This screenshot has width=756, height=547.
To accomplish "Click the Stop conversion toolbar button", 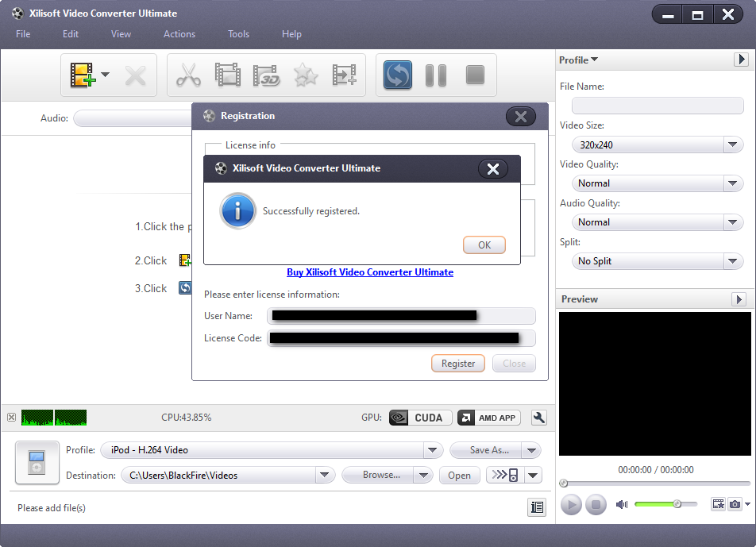I will click(475, 75).
